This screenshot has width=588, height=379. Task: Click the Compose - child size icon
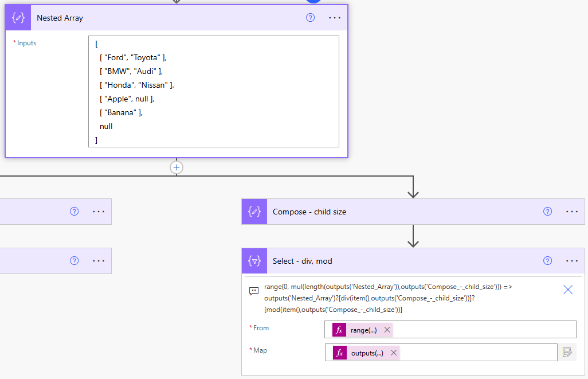tap(254, 212)
